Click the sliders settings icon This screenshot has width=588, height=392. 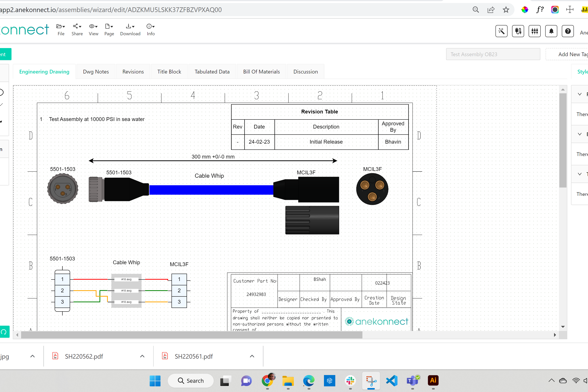point(534,31)
